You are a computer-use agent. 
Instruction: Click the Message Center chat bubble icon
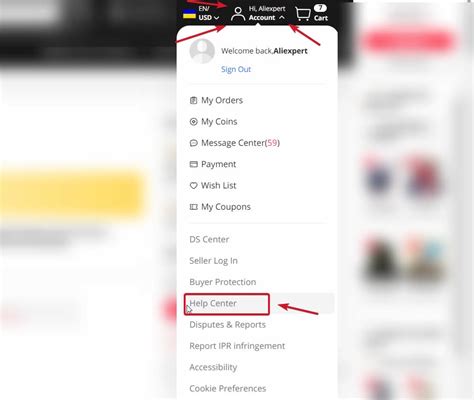click(193, 143)
